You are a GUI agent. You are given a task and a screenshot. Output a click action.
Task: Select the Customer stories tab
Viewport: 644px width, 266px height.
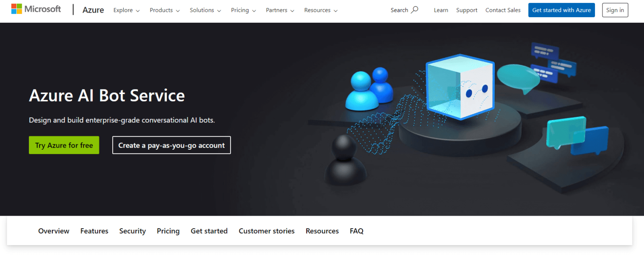tap(267, 231)
